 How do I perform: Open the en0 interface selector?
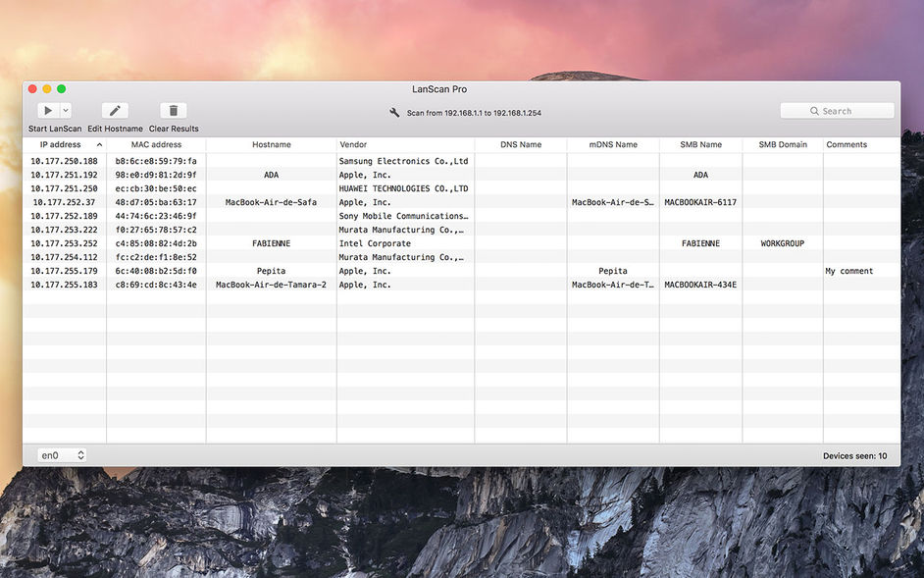click(62, 455)
